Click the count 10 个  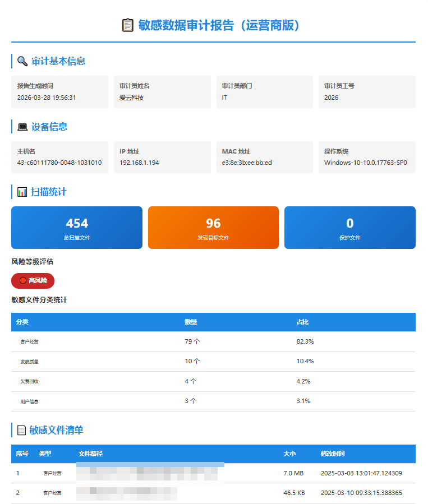pos(192,361)
